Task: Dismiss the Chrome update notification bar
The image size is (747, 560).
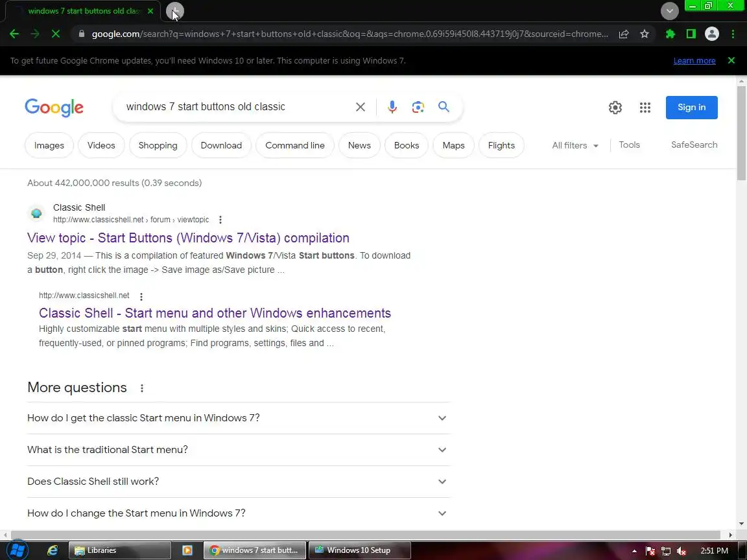Action: click(x=731, y=60)
